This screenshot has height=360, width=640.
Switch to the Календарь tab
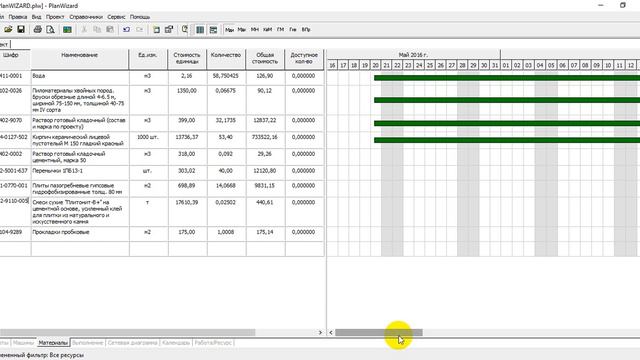pyautogui.click(x=176, y=343)
